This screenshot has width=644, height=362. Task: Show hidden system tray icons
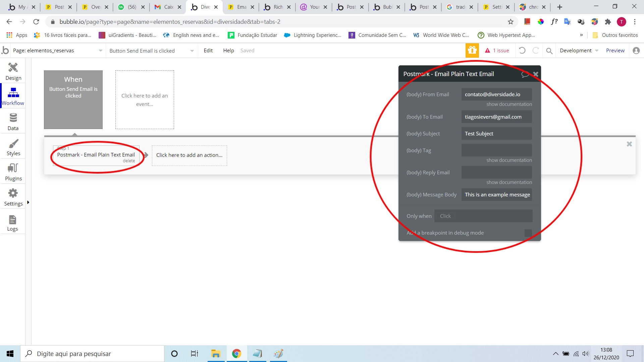coord(555,354)
